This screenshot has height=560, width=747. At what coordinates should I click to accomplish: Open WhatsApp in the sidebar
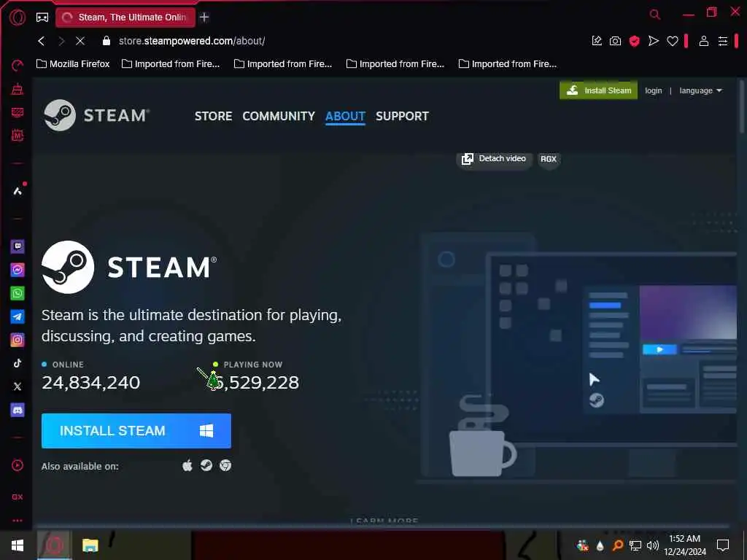click(x=18, y=293)
